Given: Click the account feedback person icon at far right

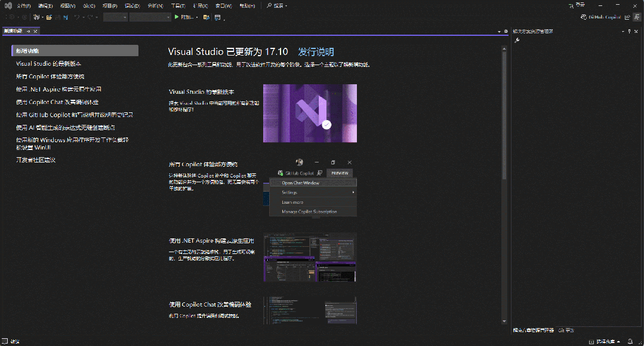Looking at the screenshot, I should pos(637,17).
